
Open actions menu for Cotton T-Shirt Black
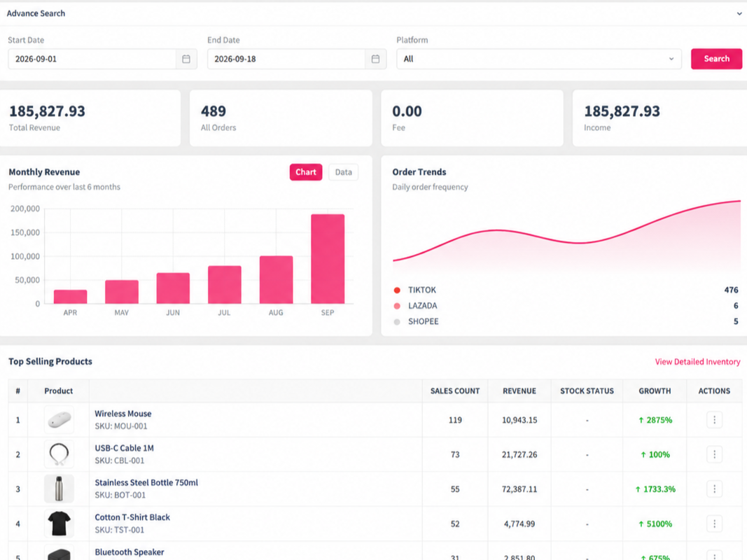[x=714, y=524]
